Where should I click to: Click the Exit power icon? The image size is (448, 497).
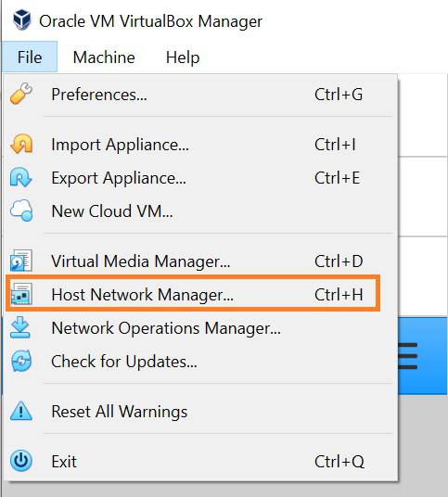coord(21,461)
